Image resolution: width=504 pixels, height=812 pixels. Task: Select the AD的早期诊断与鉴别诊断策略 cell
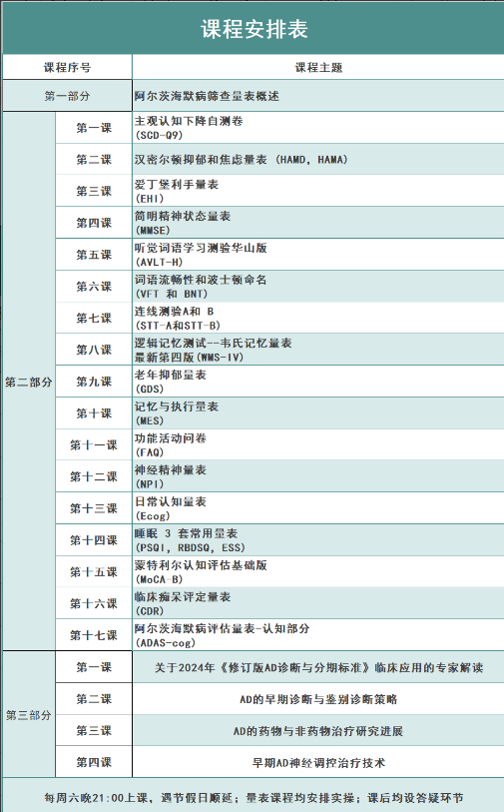tap(318, 699)
